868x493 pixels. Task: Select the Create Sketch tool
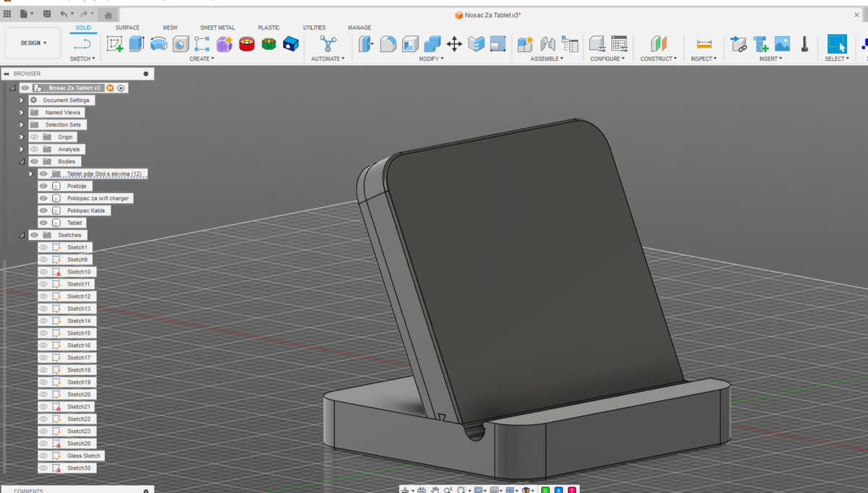pos(114,44)
